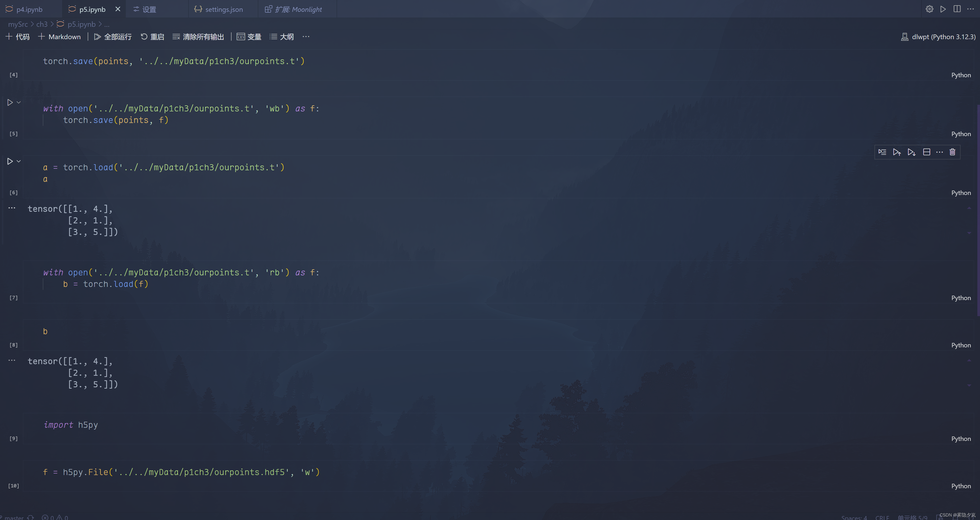Close the p5.ipynb tab
Viewport: 980px width, 520px height.
pos(118,9)
